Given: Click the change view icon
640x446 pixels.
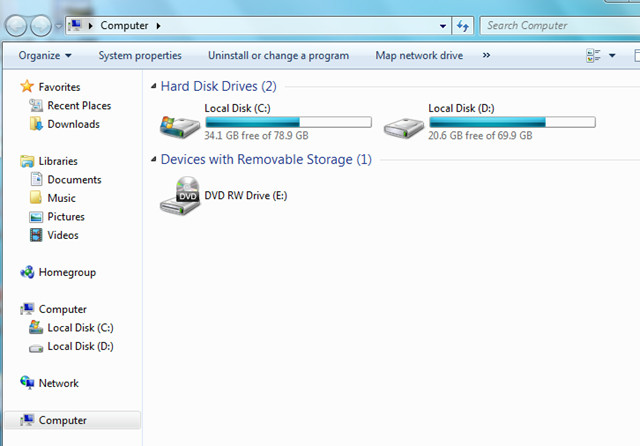Looking at the screenshot, I should (x=593, y=55).
